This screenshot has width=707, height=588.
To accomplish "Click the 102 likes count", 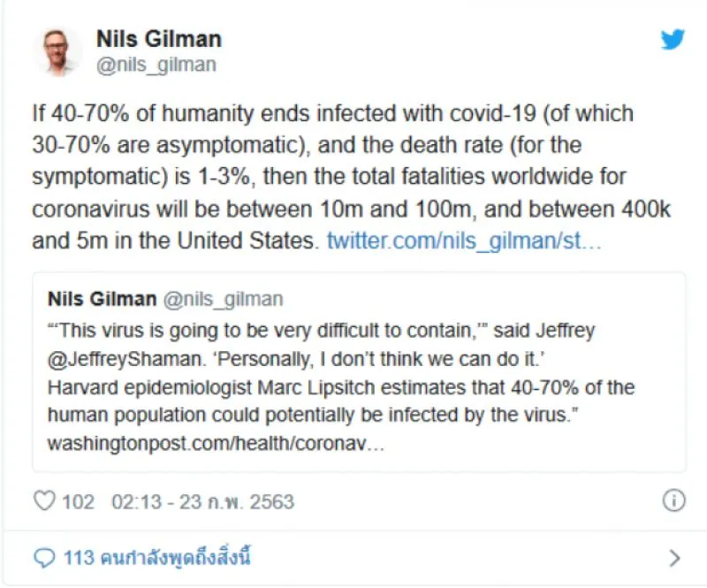I will click(78, 502).
